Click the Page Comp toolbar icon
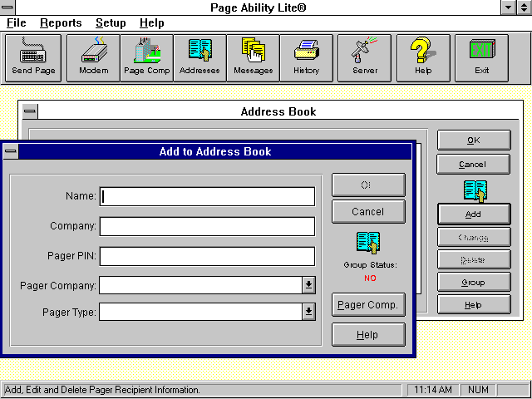 (146, 57)
